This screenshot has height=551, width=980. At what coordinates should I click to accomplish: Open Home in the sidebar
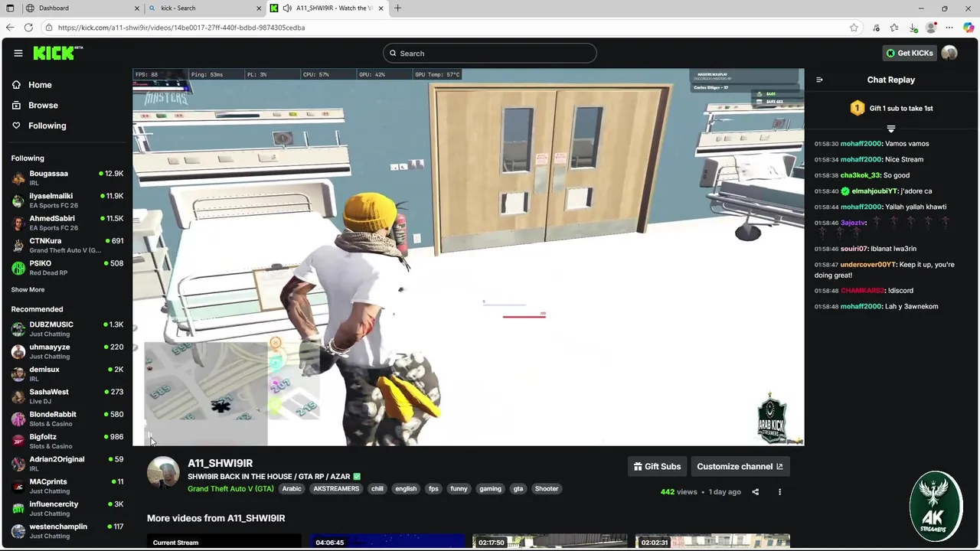[x=40, y=85]
